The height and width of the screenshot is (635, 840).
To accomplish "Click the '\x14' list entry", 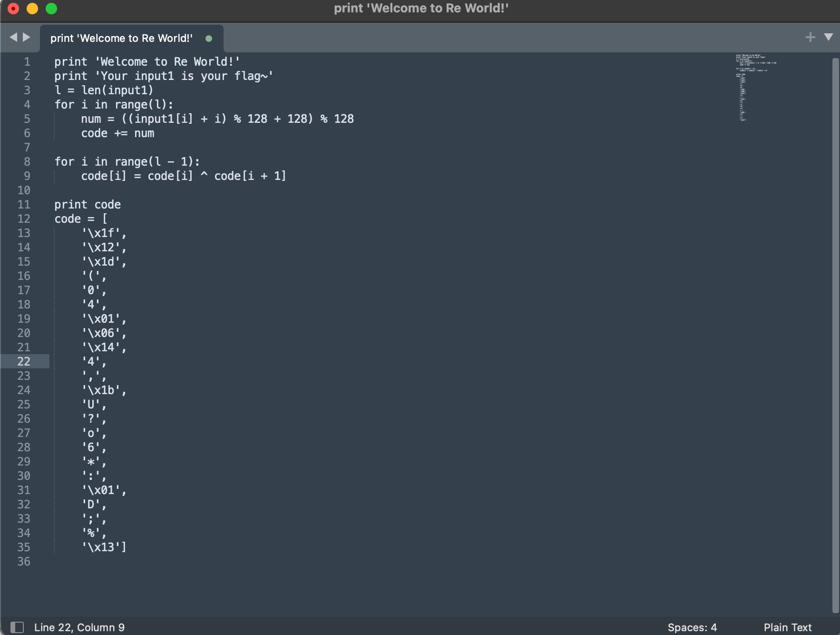I will pyautogui.click(x=104, y=347).
